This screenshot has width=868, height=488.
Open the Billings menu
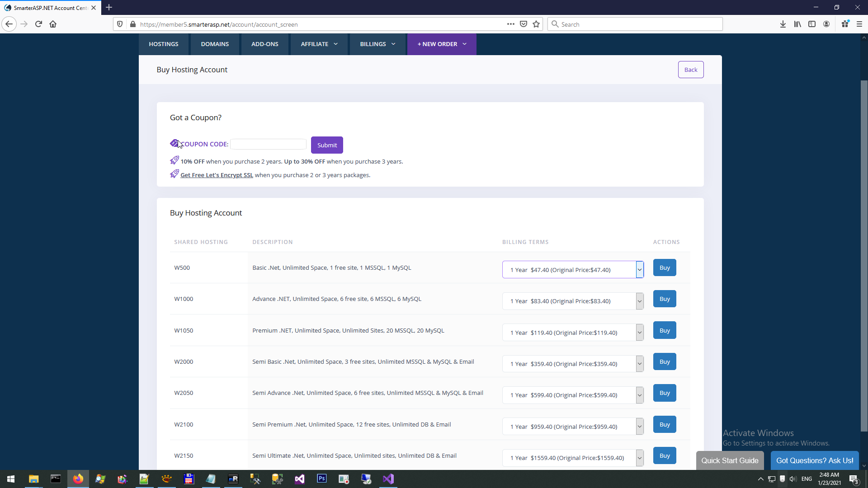[x=377, y=44]
